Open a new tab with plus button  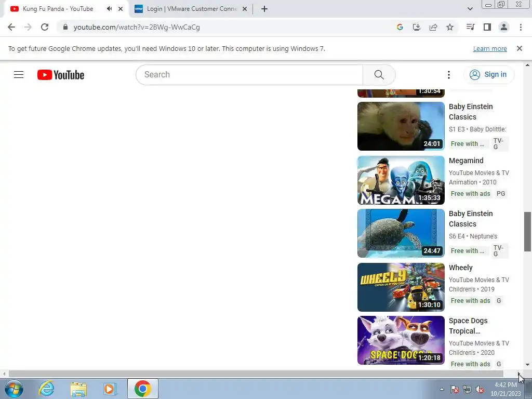tap(264, 9)
